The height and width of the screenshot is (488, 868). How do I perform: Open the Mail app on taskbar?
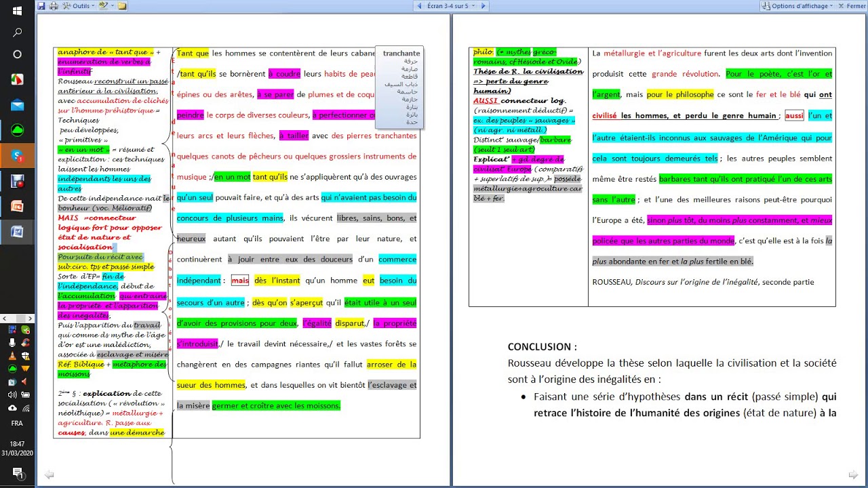click(17, 105)
